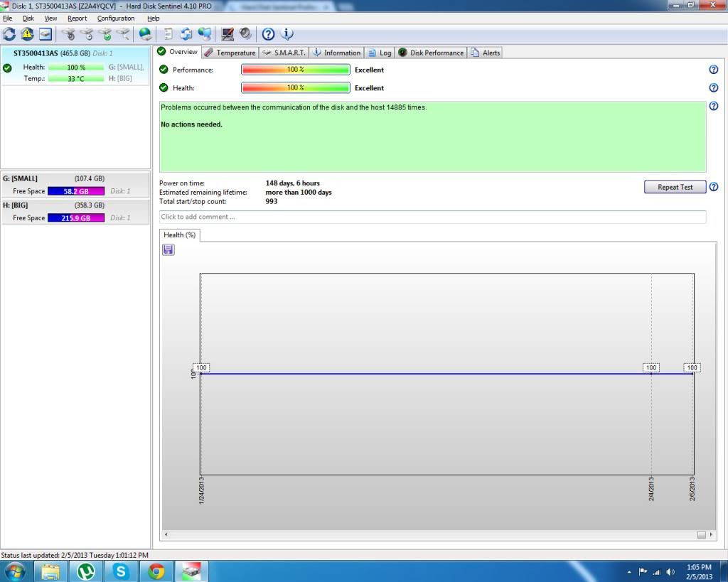Click help icon beside the Performance bar
Viewport: 728px width, 582px height.
713,70
